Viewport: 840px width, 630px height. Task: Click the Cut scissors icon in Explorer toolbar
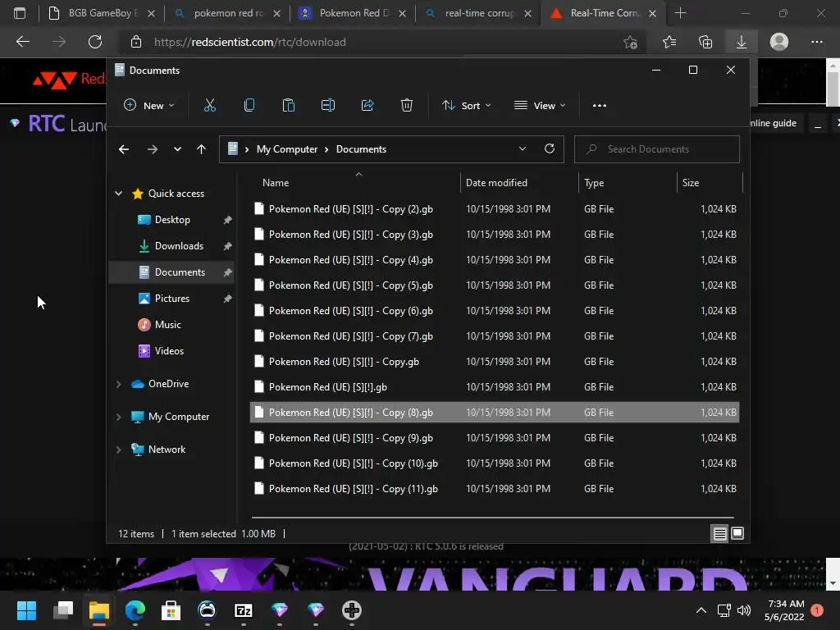(x=209, y=106)
